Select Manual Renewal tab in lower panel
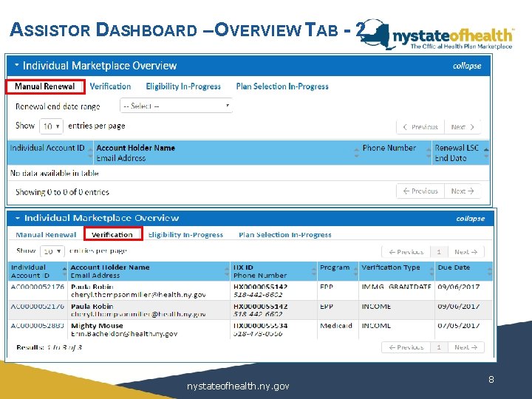 pos(46,235)
